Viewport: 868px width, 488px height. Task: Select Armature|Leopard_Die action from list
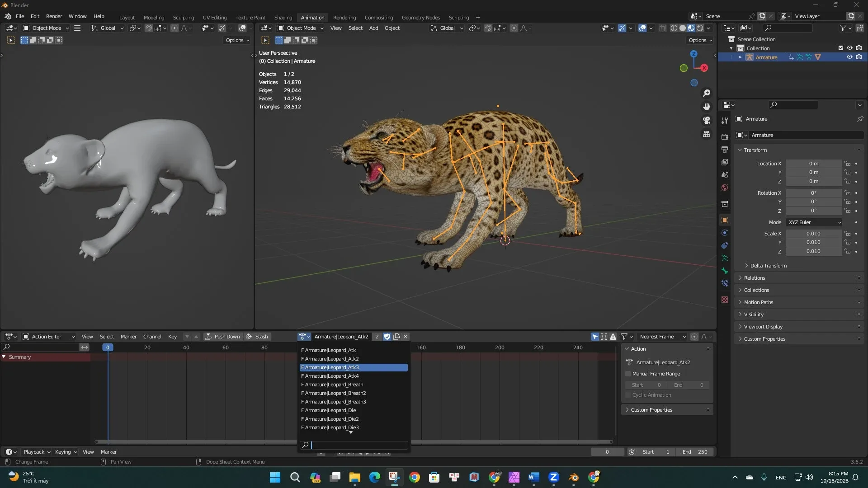click(354, 410)
